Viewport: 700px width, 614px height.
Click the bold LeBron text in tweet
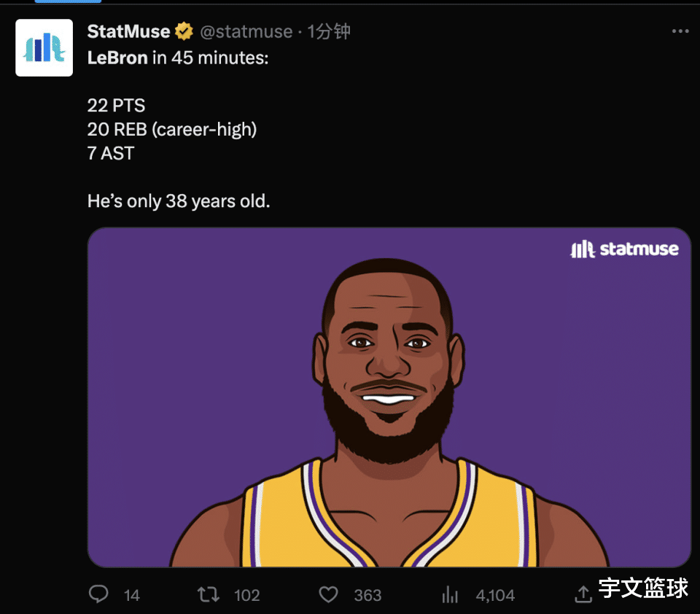(117, 58)
